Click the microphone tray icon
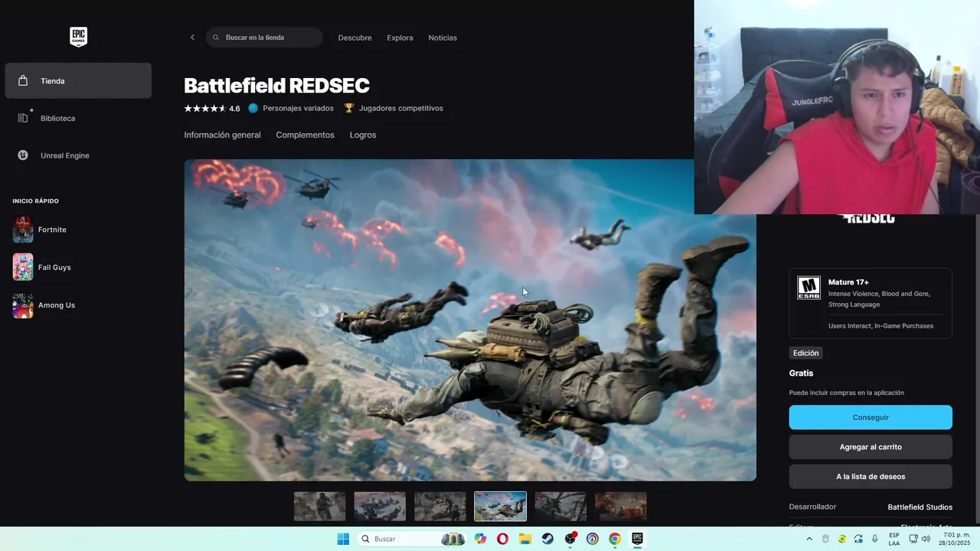Viewport: 980px width, 551px height. [875, 539]
